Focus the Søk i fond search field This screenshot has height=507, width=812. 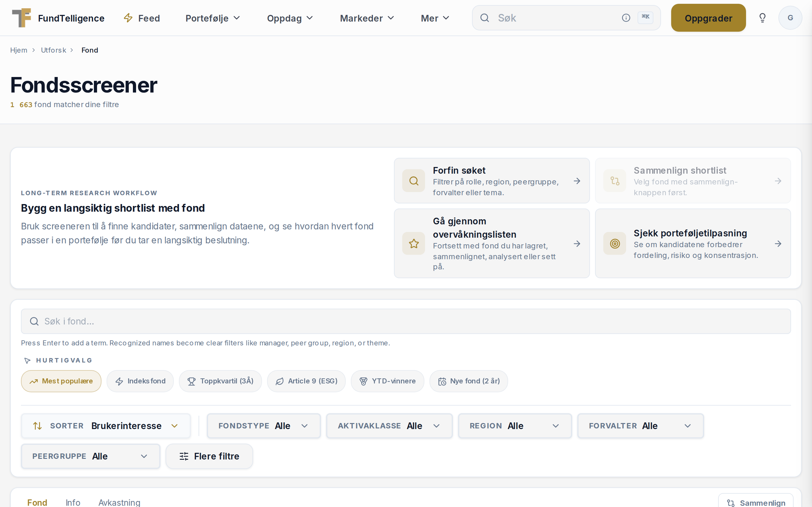(x=406, y=321)
